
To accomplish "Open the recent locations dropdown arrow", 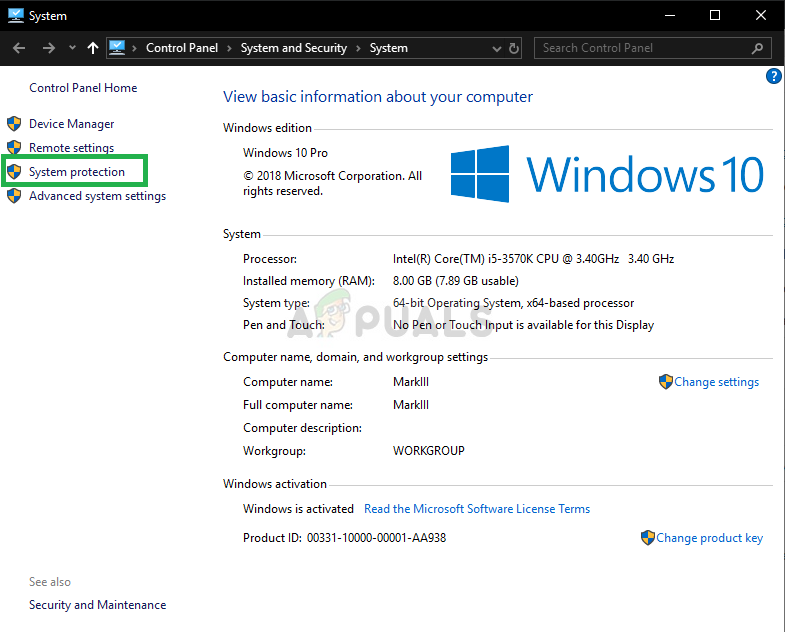I will tap(72, 48).
